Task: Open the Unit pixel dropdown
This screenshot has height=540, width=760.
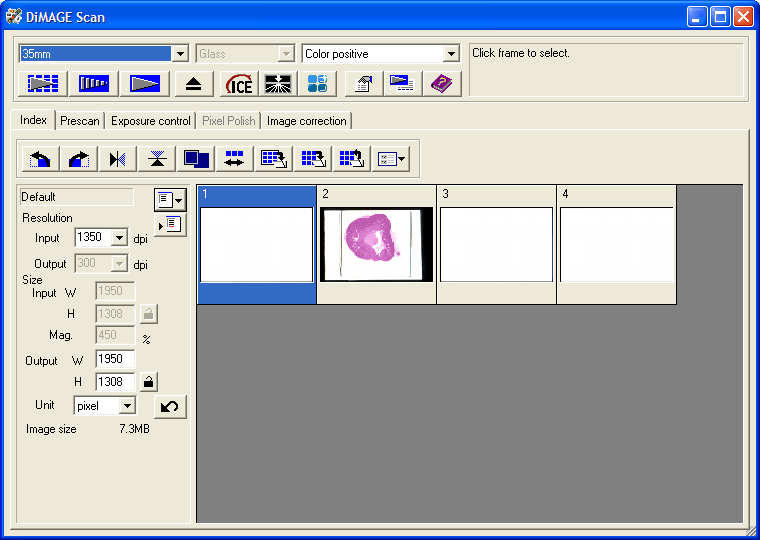Action: click(127, 405)
